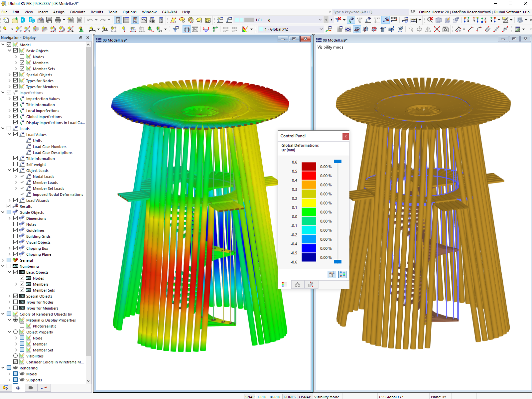The width and height of the screenshot is (532, 399).
Task: Open the load case combo box dropdown
Action: (x=320, y=20)
